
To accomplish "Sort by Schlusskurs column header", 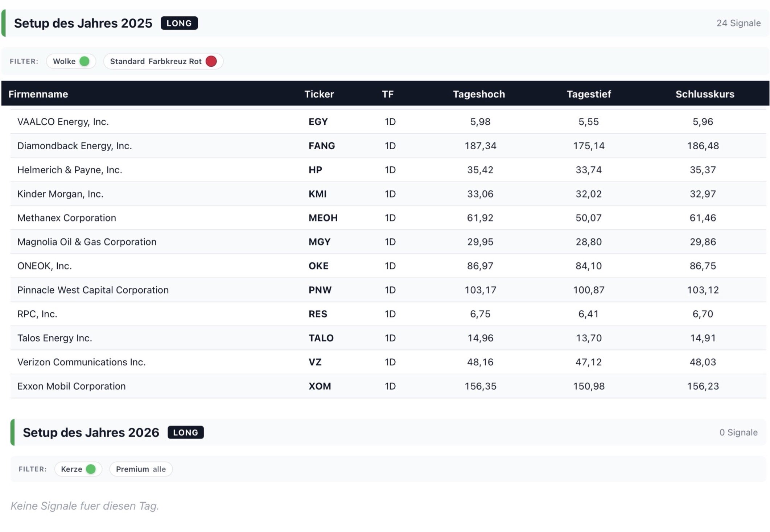I will [705, 94].
